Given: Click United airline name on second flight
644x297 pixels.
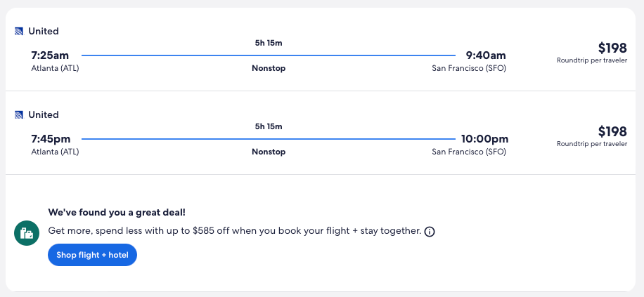Looking at the screenshot, I should pyautogui.click(x=44, y=115).
